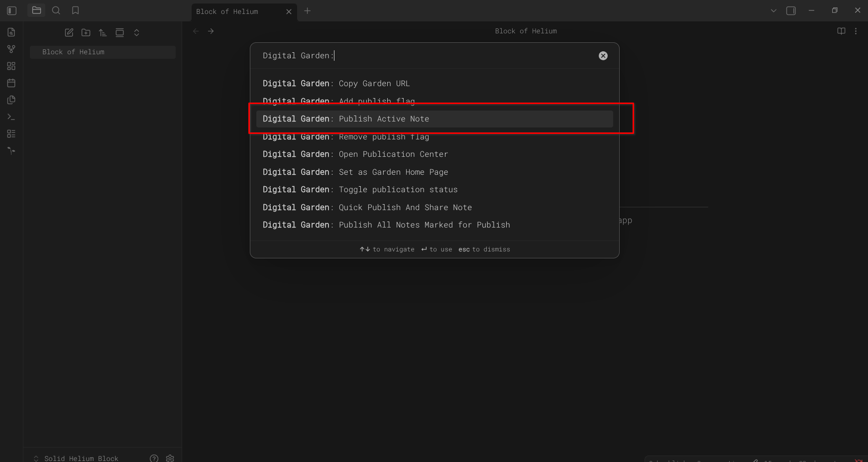Insert template via ribbon icon
868x462 pixels.
pyautogui.click(x=11, y=100)
